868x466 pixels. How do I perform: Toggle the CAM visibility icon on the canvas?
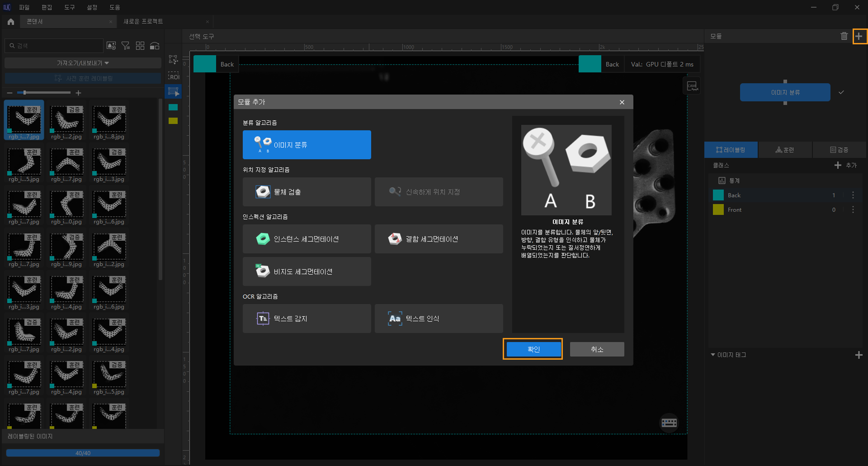pyautogui.click(x=692, y=86)
